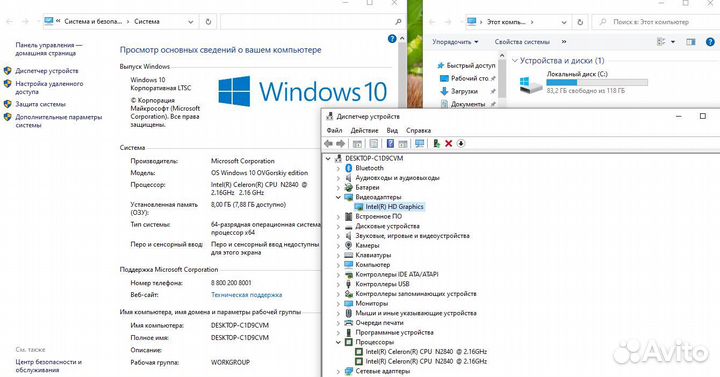Click the forward arrow in Device Manager toolbar
This screenshot has height=377, width=720.
coord(341,144)
